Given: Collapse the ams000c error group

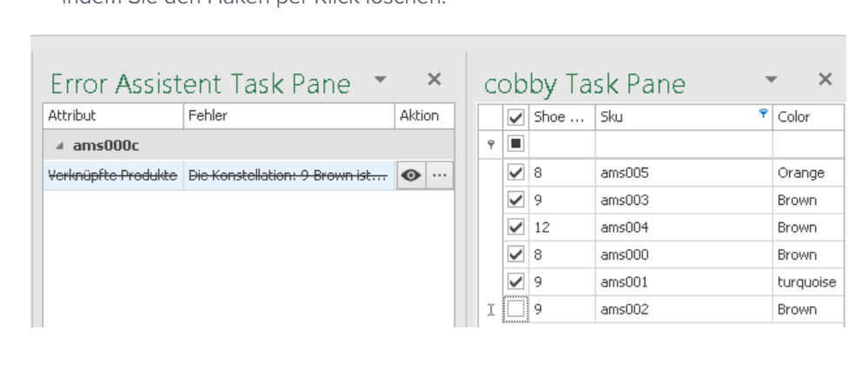Looking at the screenshot, I should 60,146.
